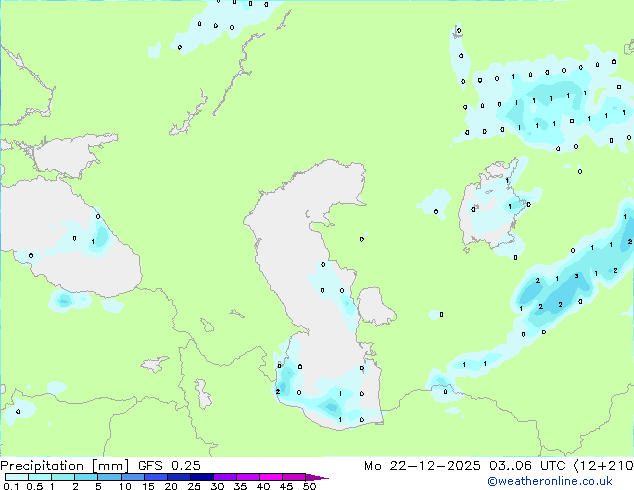Click the 1–2 mm legend color box
The width and height of the screenshot is (634, 490).
pos(63,477)
